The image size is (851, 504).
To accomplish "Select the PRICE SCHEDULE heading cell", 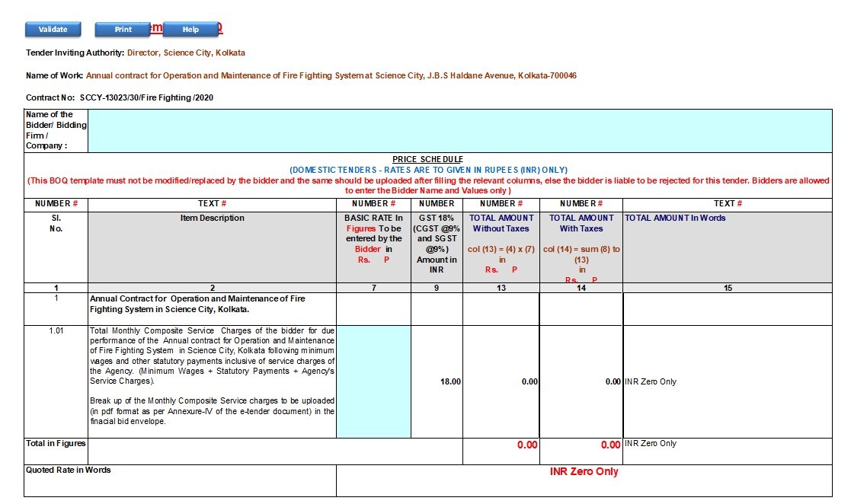I will pyautogui.click(x=427, y=159).
